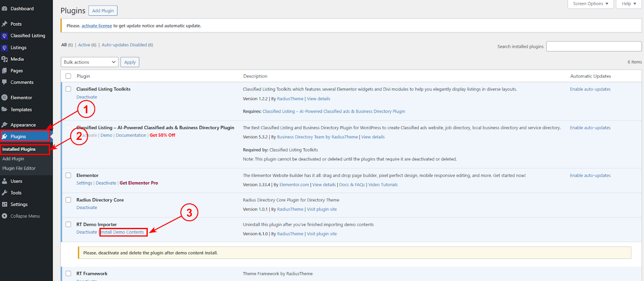Open Elementor plugin Settings link
644x281 pixels.
click(x=84, y=183)
